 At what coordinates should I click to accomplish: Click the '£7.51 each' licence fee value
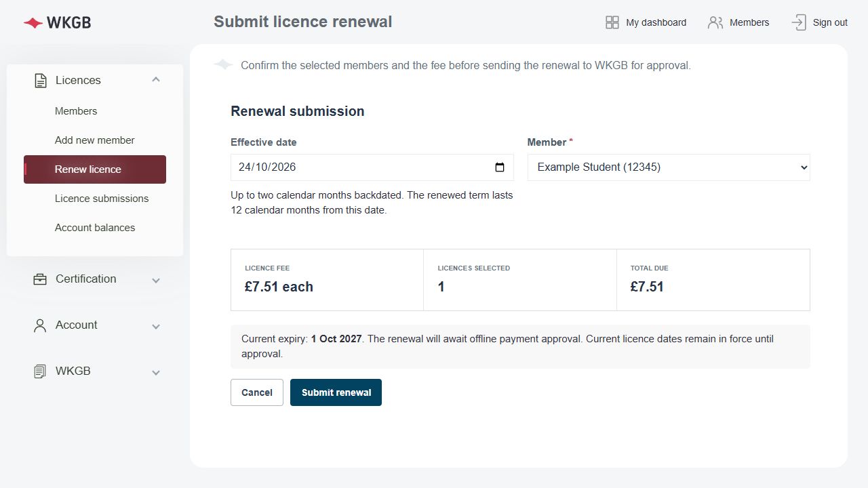[279, 287]
